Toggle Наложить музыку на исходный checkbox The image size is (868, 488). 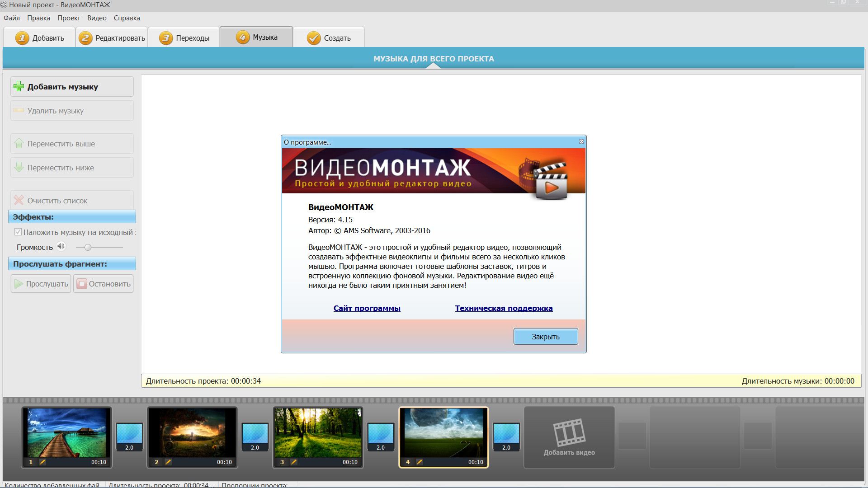(18, 232)
